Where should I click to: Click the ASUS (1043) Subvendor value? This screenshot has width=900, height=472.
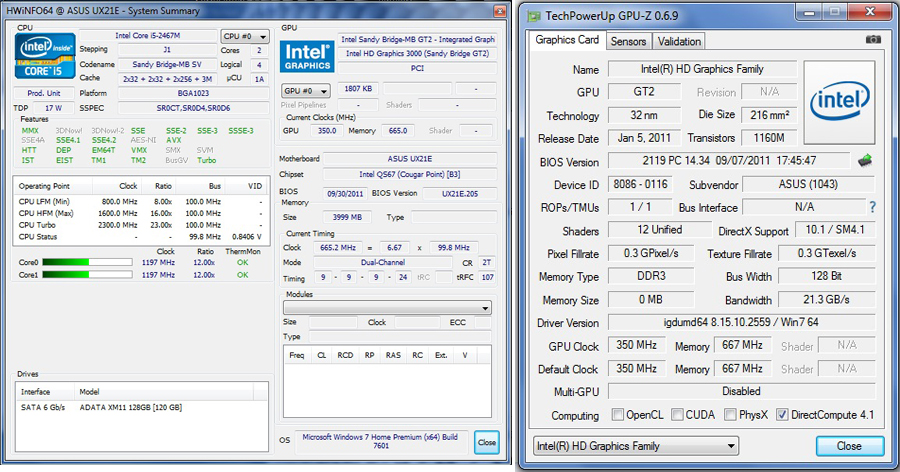[x=808, y=184]
